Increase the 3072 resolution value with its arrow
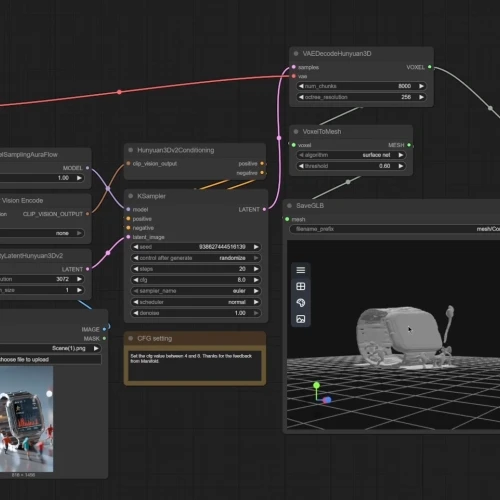 pyautogui.click(x=79, y=279)
